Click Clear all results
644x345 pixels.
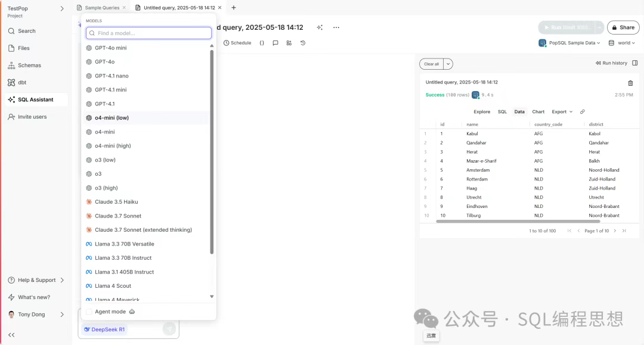pos(431,64)
